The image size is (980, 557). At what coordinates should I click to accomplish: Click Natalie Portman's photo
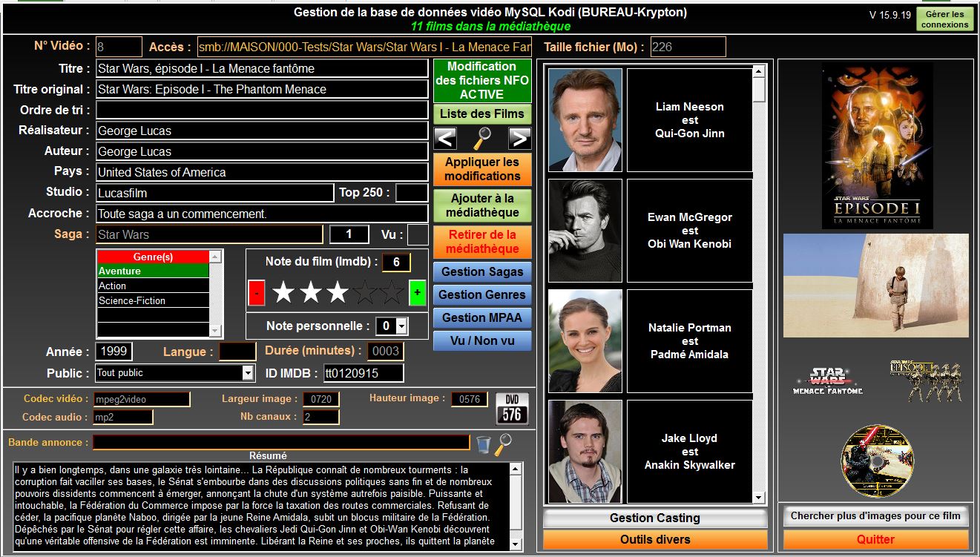[x=585, y=341]
